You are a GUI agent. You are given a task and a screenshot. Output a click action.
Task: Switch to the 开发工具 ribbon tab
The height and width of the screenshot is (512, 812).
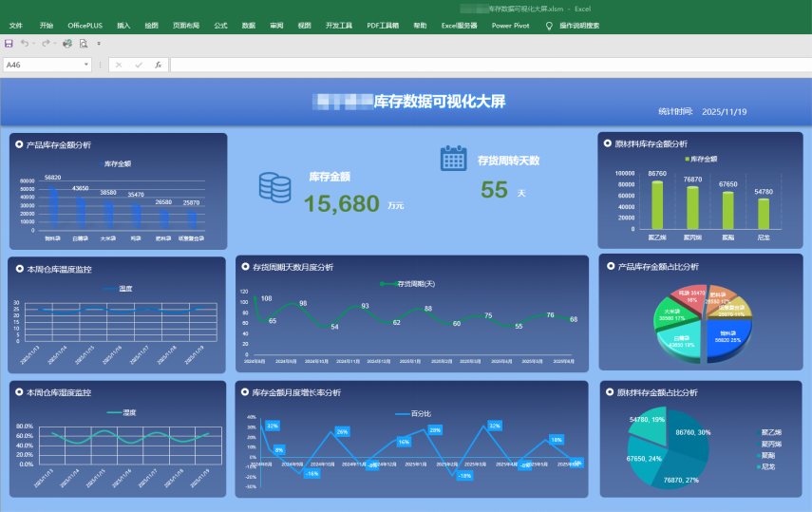click(338, 26)
